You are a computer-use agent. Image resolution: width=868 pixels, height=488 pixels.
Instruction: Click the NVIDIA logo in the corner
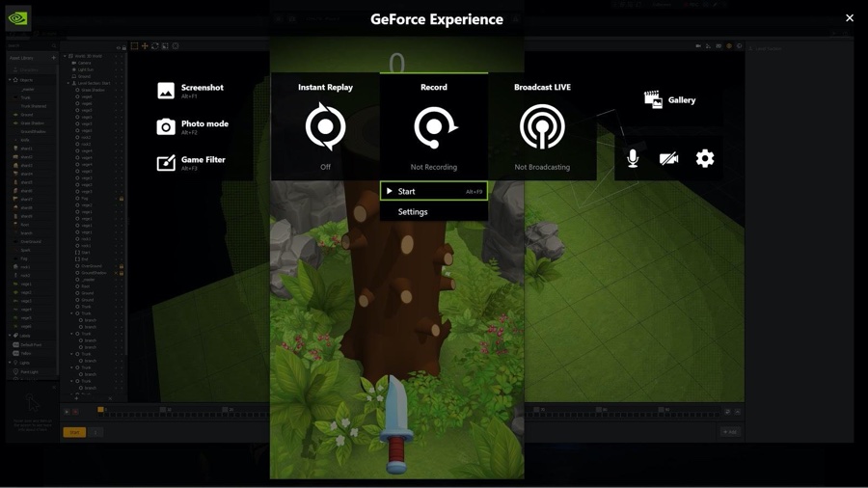coord(18,18)
